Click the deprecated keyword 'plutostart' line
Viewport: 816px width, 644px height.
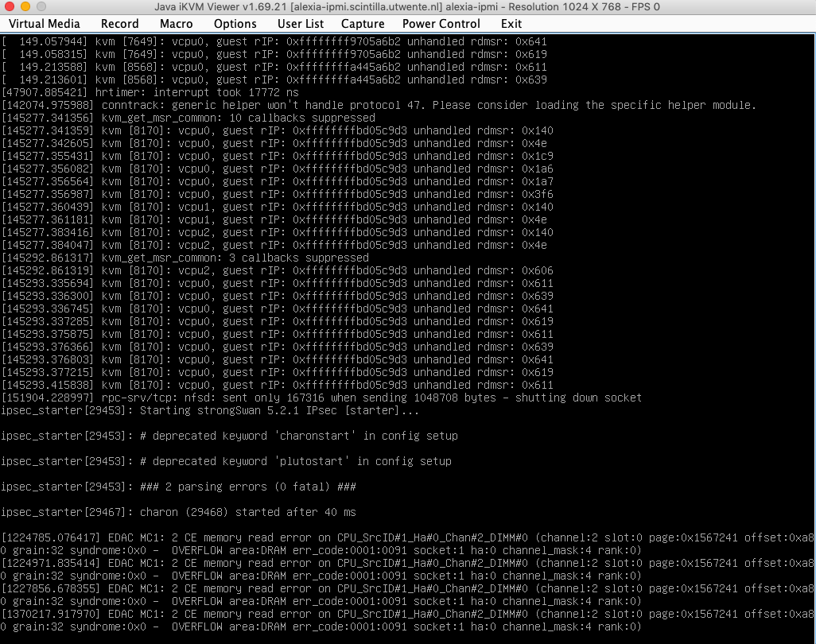226,461
